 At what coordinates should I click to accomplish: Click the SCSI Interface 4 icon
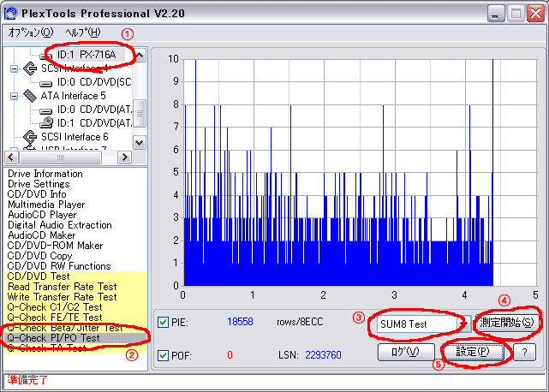(x=30, y=68)
